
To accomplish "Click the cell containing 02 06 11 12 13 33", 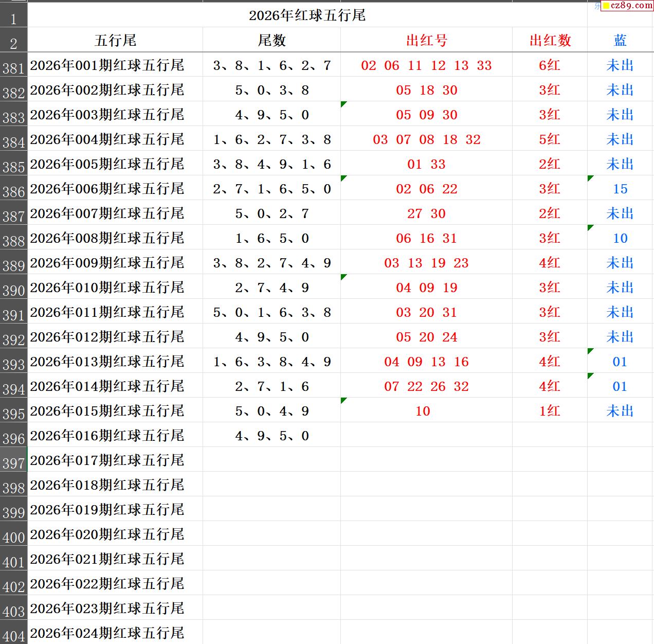I will [x=426, y=65].
